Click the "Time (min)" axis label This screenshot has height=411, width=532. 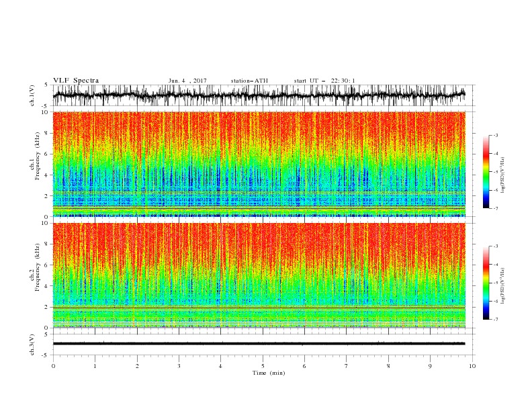click(269, 373)
